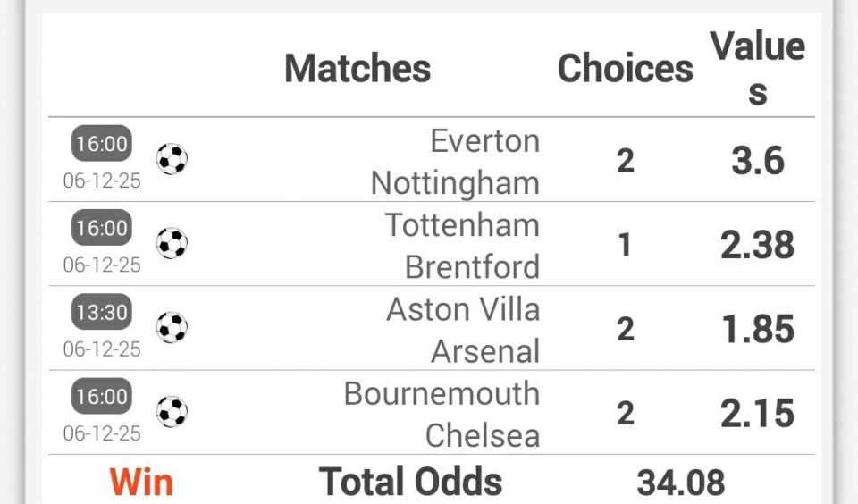This screenshot has height=504, width=858.
Task: Click the soccer ball icon beside Everton match
Action: click(x=172, y=159)
